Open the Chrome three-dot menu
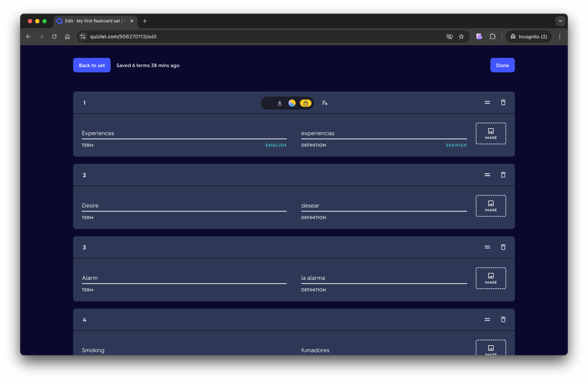Image resolution: width=588 pixels, height=382 pixels. [560, 36]
